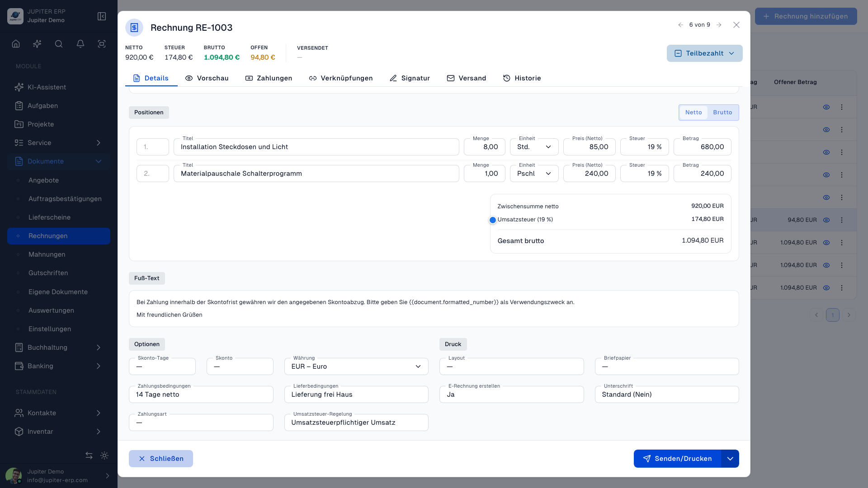868x488 pixels.
Task: Open the home icon in sidebar
Action: [x=16, y=44]
